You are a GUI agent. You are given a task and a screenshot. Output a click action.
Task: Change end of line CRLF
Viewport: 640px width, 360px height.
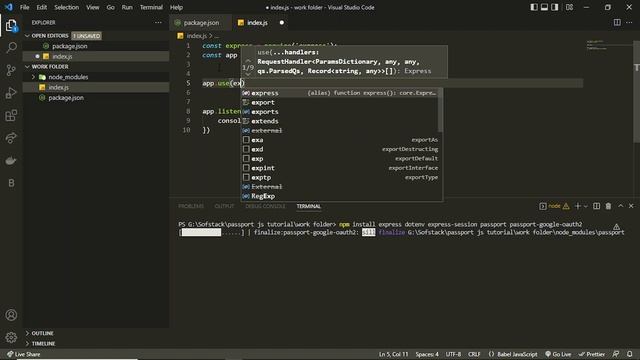coord(474,354)
